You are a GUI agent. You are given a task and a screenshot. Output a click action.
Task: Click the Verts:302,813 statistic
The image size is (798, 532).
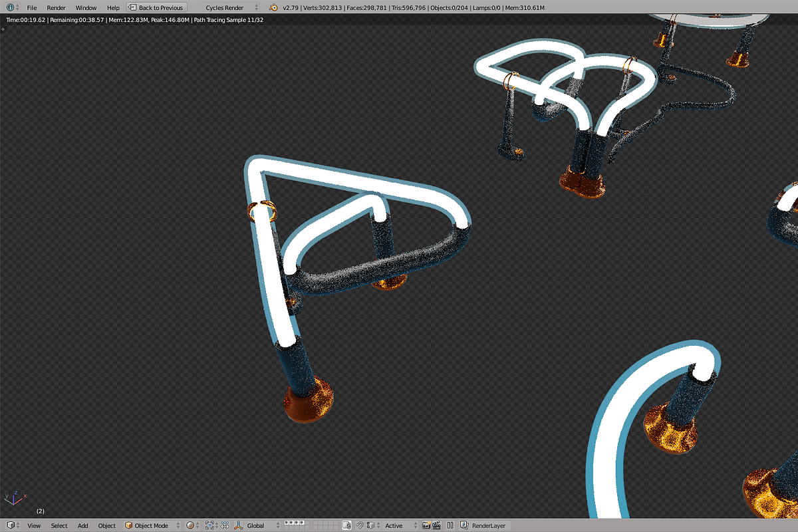pyautogui.click(x=323, y=7)
